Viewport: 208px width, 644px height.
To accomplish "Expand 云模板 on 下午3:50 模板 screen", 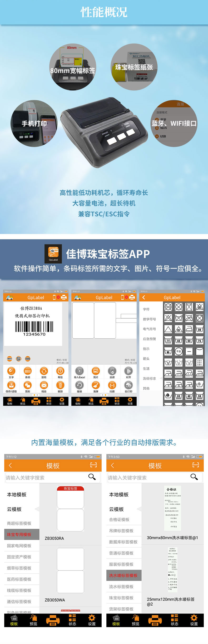I will coord(116,509).
